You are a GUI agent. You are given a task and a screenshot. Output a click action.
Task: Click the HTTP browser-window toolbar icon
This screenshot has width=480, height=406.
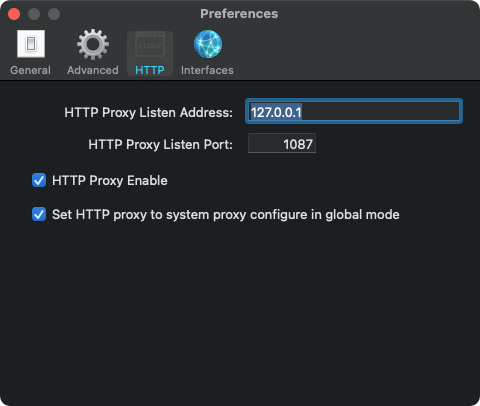[150, 44]
